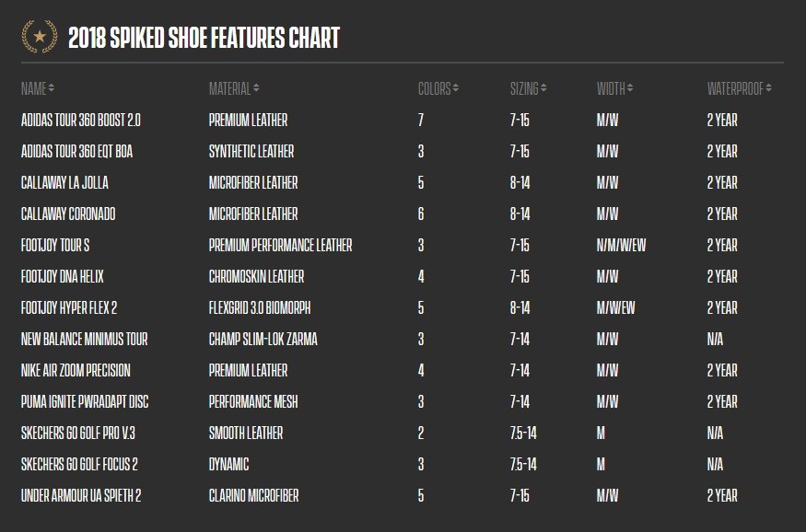Click the sort arrows beside Material header

tap(256, 88)
